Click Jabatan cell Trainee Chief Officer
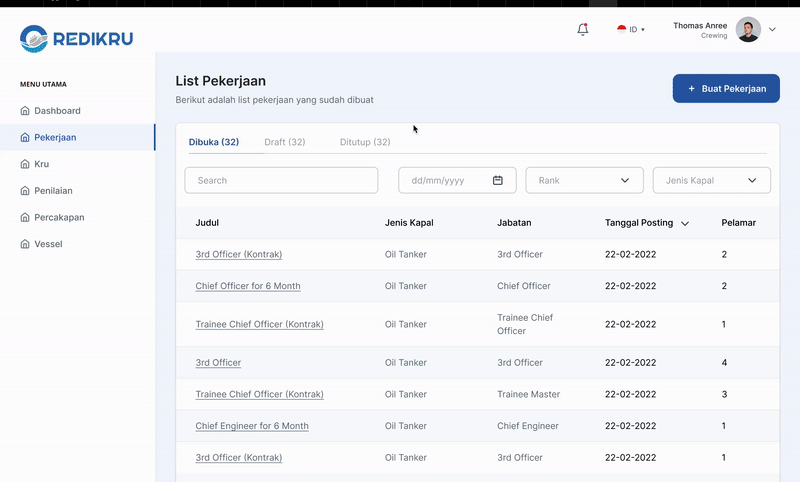This screenshot has height=482, width=800. point(525,324)
